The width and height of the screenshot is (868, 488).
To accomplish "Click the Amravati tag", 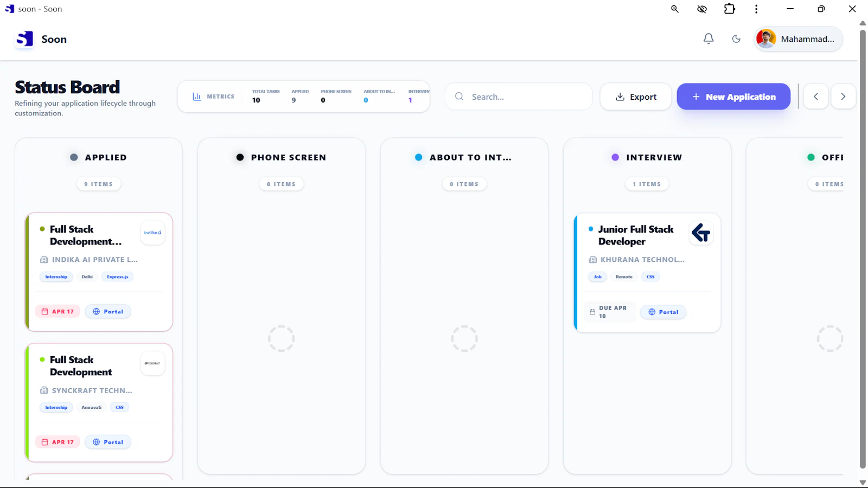I will click(92, 407).
